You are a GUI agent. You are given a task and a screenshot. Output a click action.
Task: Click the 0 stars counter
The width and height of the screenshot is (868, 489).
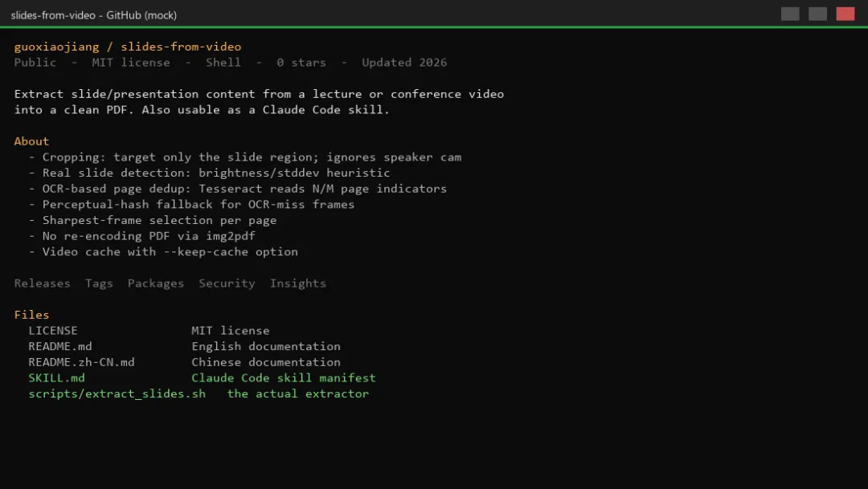point(301,63)
